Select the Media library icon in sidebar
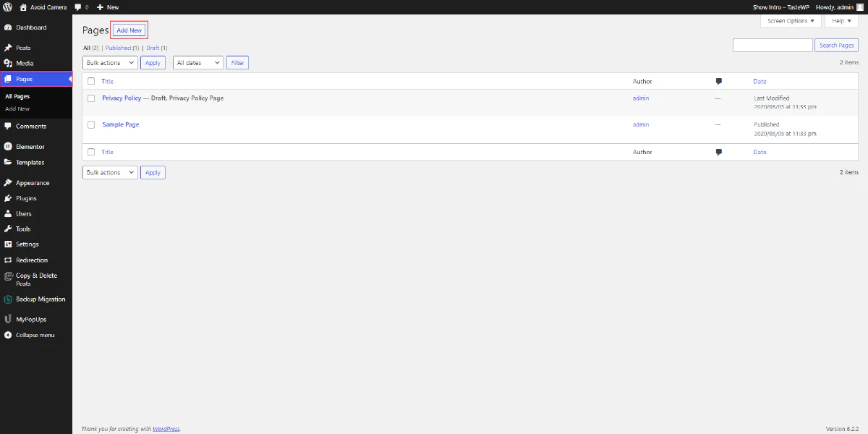Viewport: 868px width, 434px height. (10, 62)
